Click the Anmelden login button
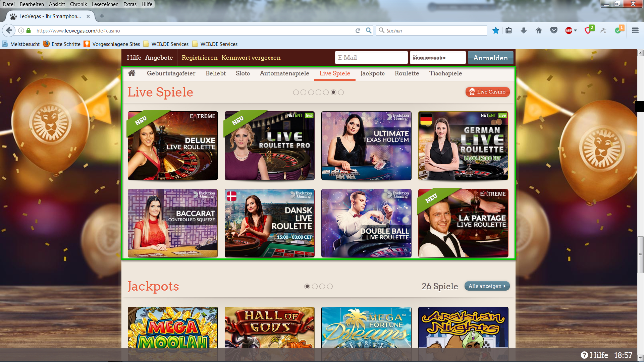644x362 pixels. point(490,58)
